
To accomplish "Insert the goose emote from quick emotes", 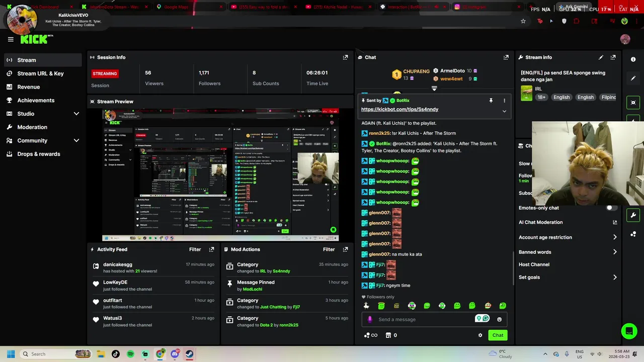I will 366,306.
